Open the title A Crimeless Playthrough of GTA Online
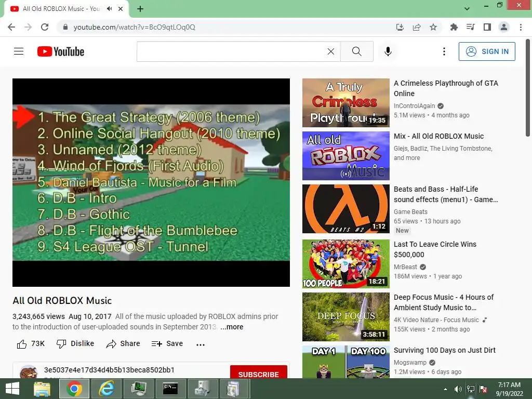The width and height of the screenshot is (532, 399). (446, 88)
